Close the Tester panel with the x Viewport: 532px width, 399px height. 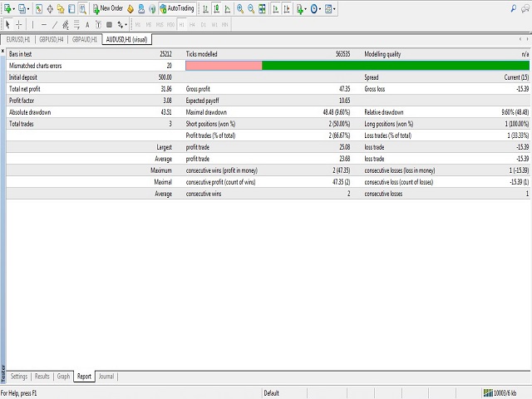(x=3, y=51)
